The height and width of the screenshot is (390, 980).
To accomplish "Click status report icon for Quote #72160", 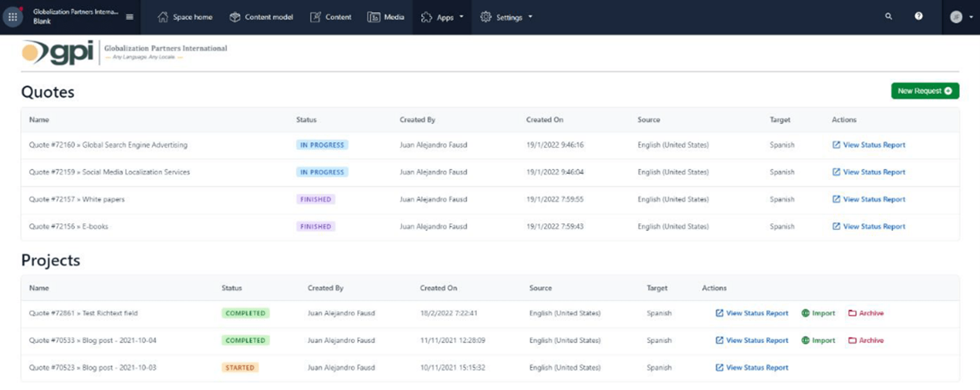I will (x=836, y=145).
